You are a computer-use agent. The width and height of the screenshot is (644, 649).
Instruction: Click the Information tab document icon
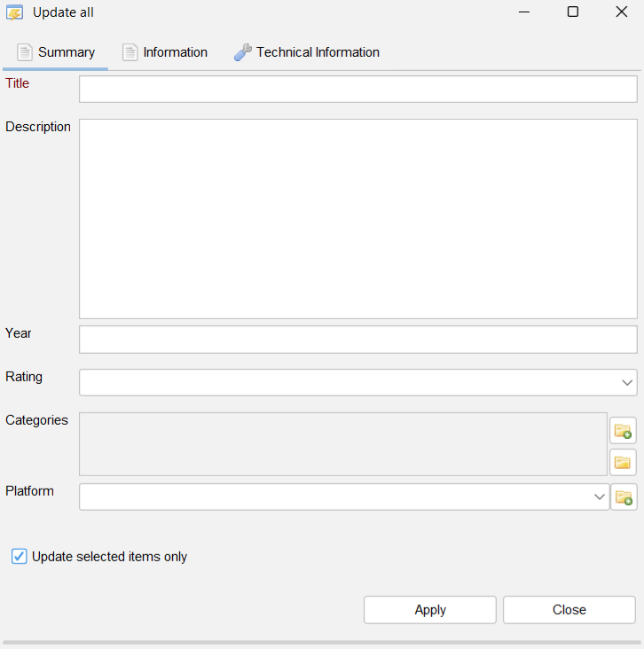click(130, 52)
